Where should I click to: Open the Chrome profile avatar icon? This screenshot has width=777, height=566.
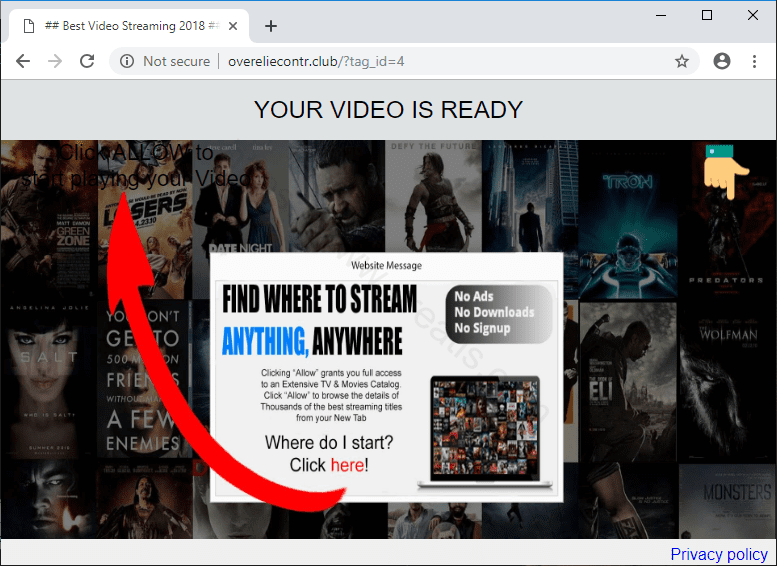pyautogui.click(x=722, y=61)
